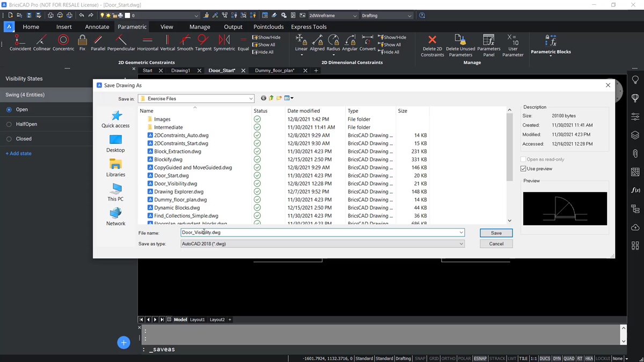Expand the File name history dropdown arrow
The width and height of the screenshot is (644, 362).
pos(461,233)
